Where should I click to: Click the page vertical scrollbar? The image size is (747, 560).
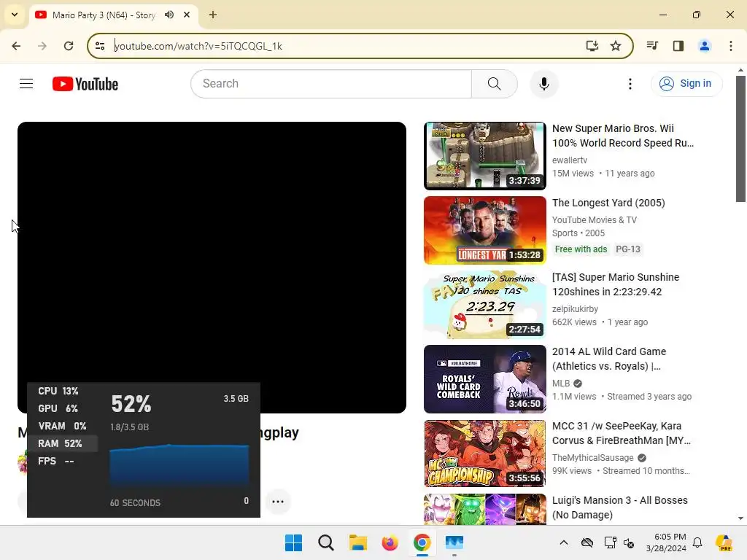pyautogui.click(x=740, y=138)
